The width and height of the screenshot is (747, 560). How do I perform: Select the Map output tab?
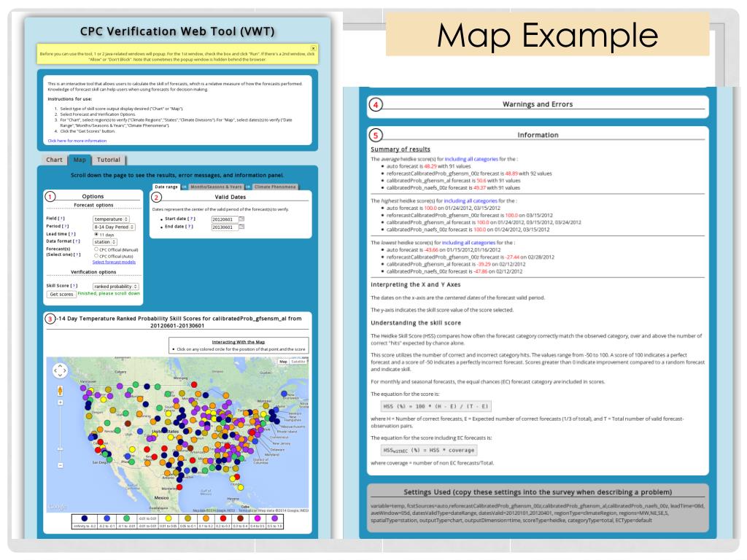pyautogui.click(x=80, y=160)
